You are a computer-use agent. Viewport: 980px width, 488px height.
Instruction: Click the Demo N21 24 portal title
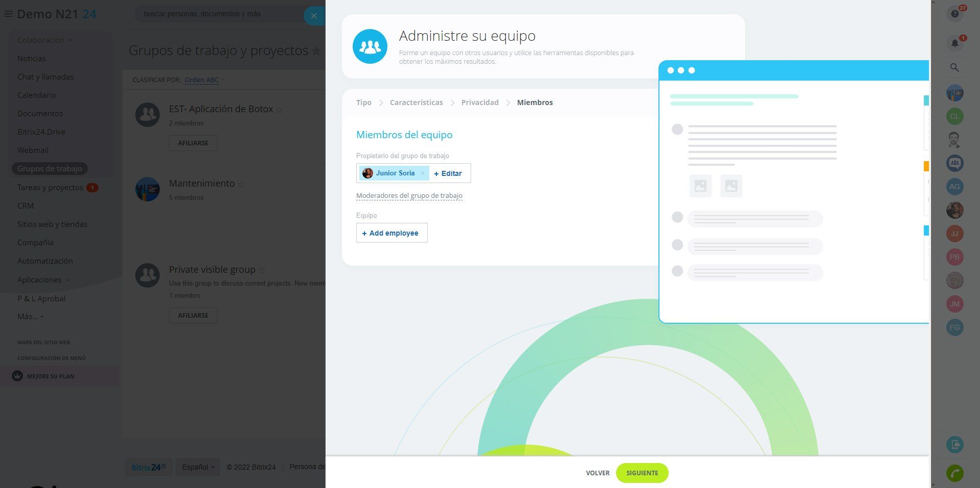[x=57, y=14]
